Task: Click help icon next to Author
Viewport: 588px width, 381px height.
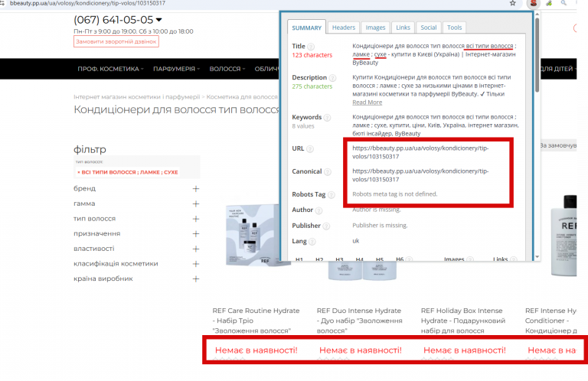Action: coord(318,210)
